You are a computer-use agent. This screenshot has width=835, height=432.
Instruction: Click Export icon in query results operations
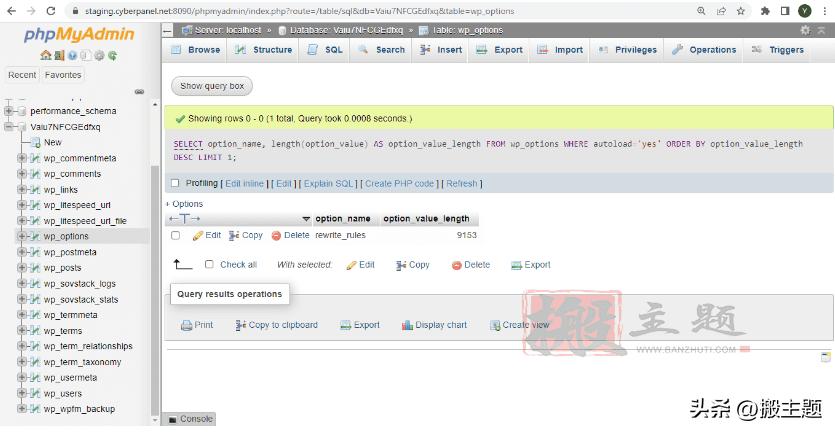[x=346, y=325]
